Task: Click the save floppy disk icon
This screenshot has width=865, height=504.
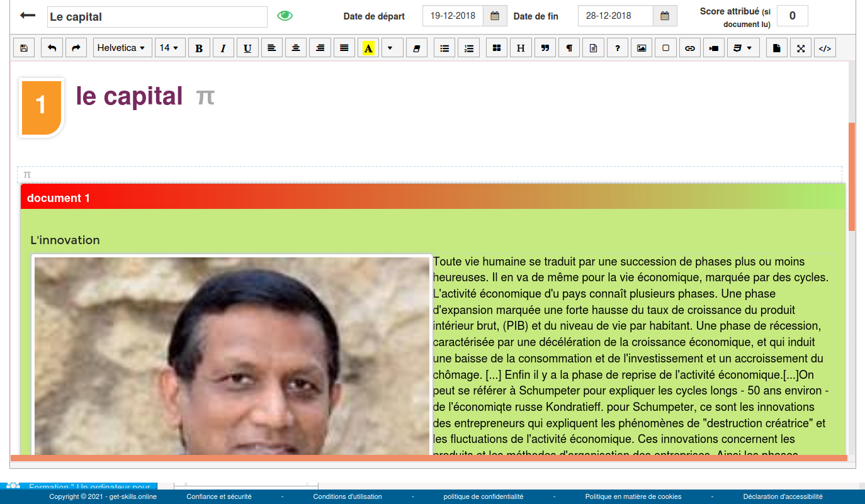Action: click(24, 48)
